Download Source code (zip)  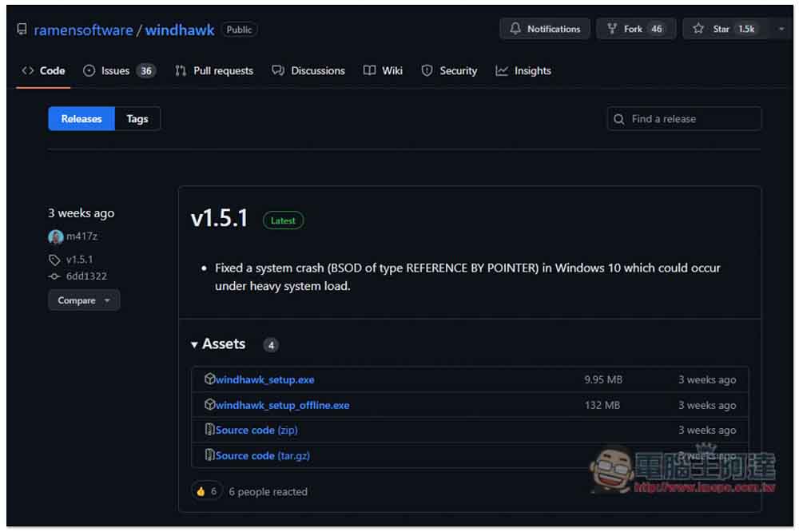[x=256, y=430]
